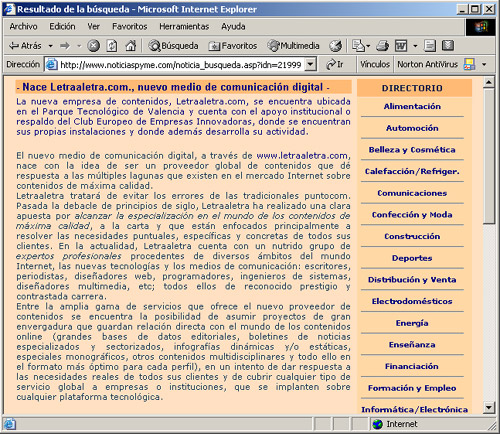Screen dimensions: 500x434
Task: Open the Norton AntiVirus dropdown arrow
Action: [484, 64]
